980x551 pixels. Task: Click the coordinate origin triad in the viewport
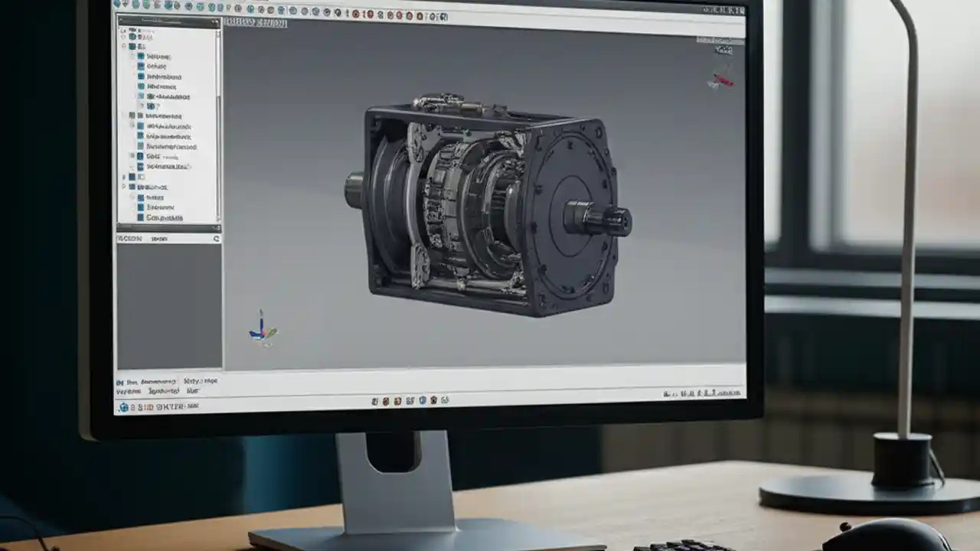(x=264, y=331)
